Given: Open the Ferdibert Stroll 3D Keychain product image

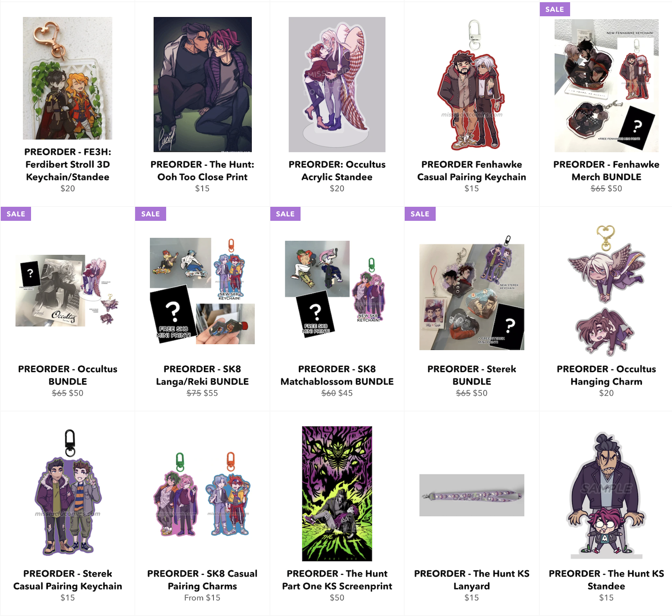Looking at the screenshot, I should point(68,78).
